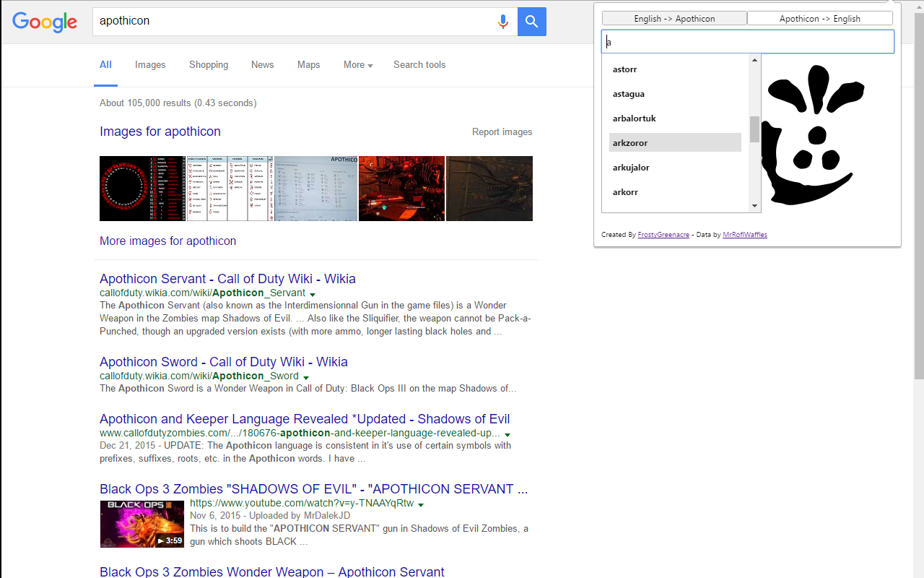Open Black Ops 3 Zombies Wonder Weapon result
The width and height of the screenshot is (924, 578).
(272, 571)
